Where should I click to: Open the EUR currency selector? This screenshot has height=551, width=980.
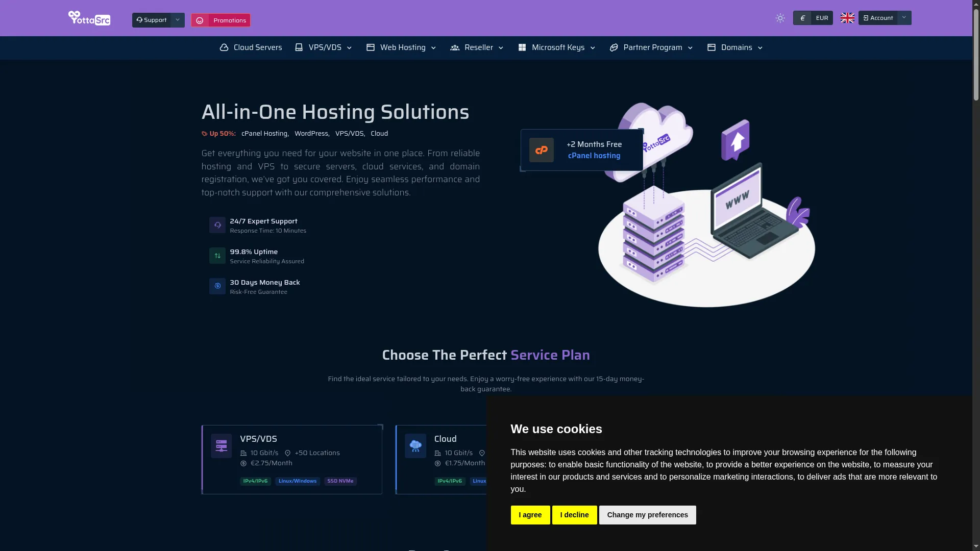[813, 18]
